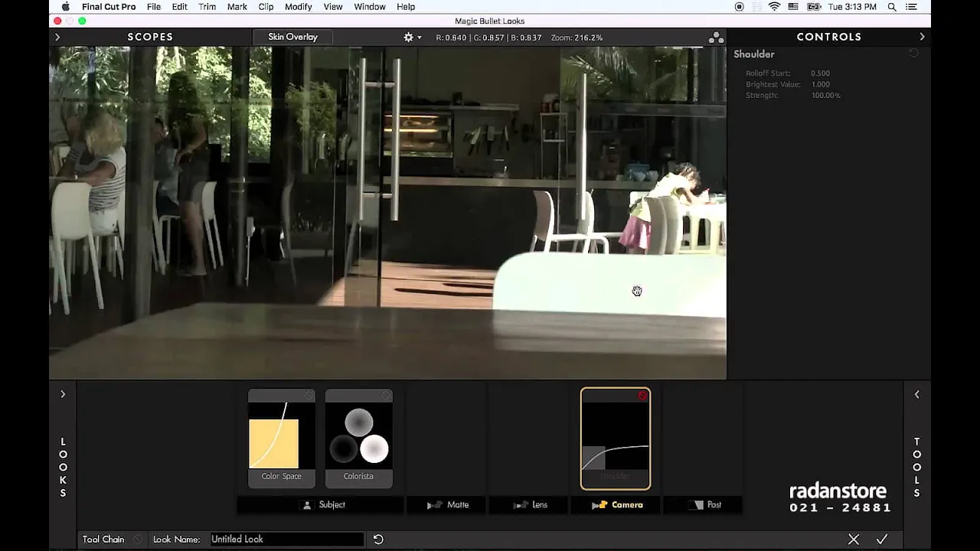Open the File menu

(x=154, y=7)
